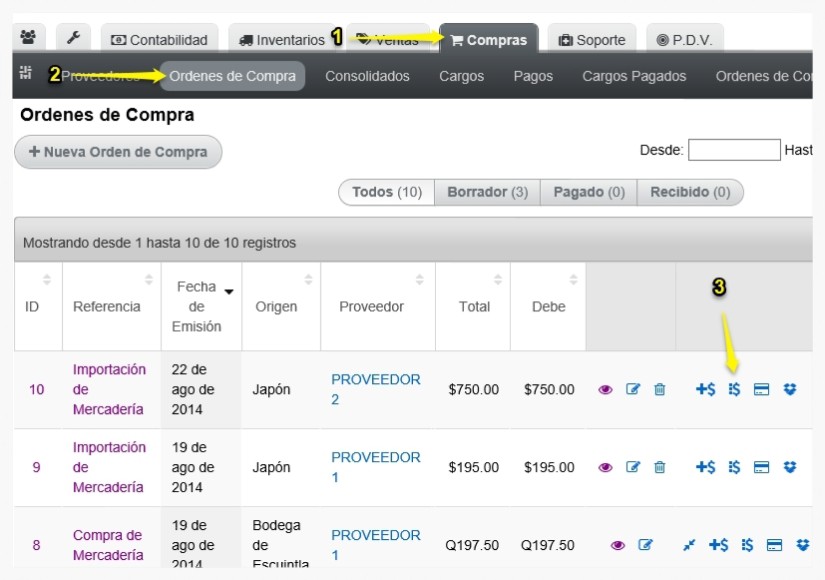The width and height of the screenshot is (825, 580).
Task: Delete order 10 with the trash icon
Action: pos(659,389)
